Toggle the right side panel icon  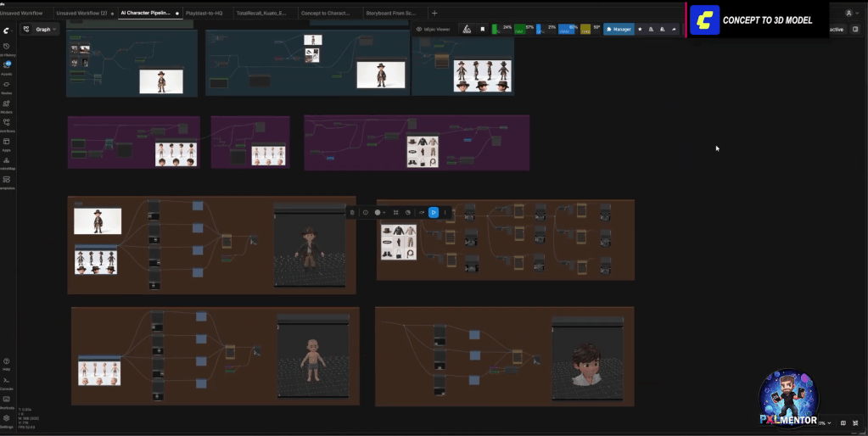pyautogui.click(x=855, y=30)
